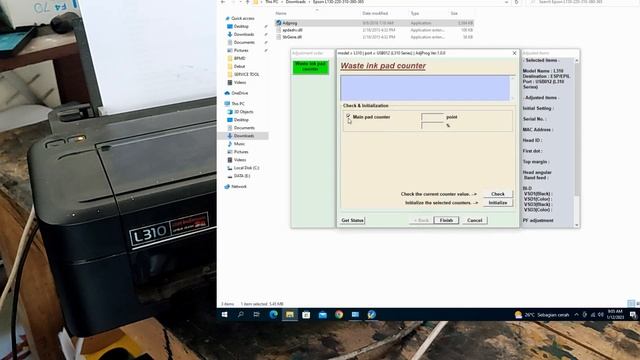Click the Get Status button
This screenshot has height=360, width=640.
tap(352, 220)
